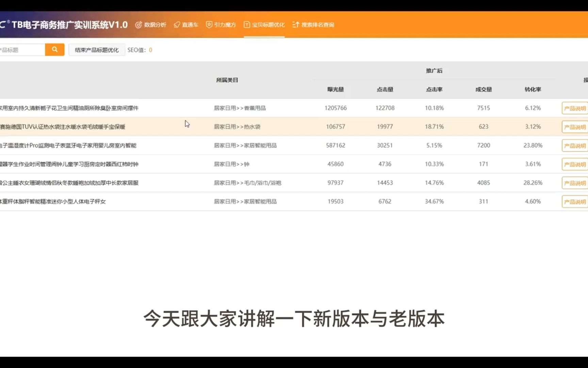Click the 推广后 group header

434,71
